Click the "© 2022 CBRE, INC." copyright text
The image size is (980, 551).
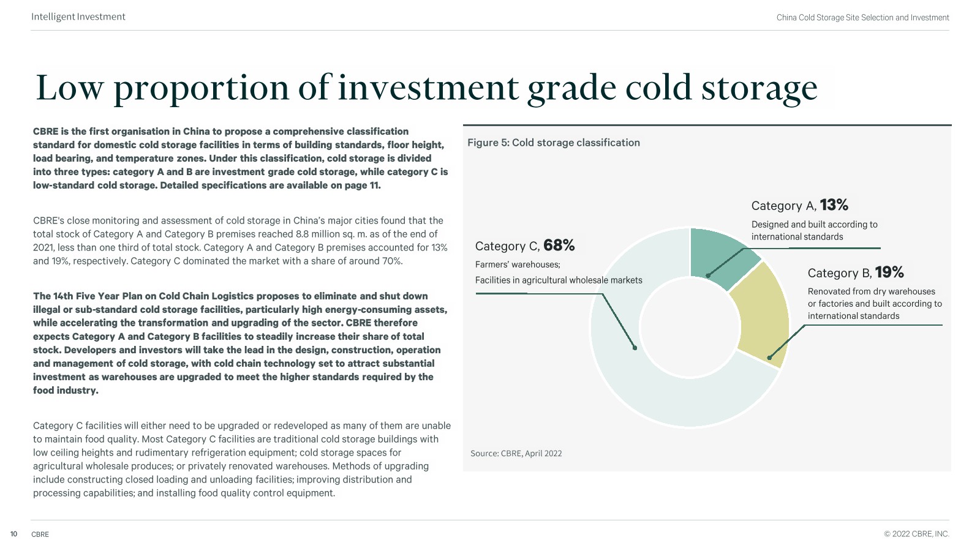click(x=916, y=534)
